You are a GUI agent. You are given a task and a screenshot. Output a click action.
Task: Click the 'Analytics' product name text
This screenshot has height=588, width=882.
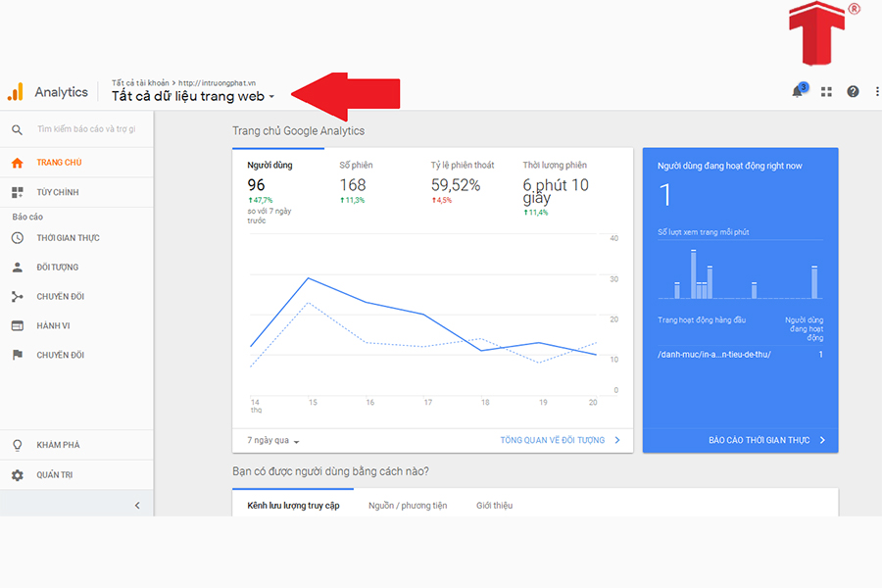[x=62, y=92]
